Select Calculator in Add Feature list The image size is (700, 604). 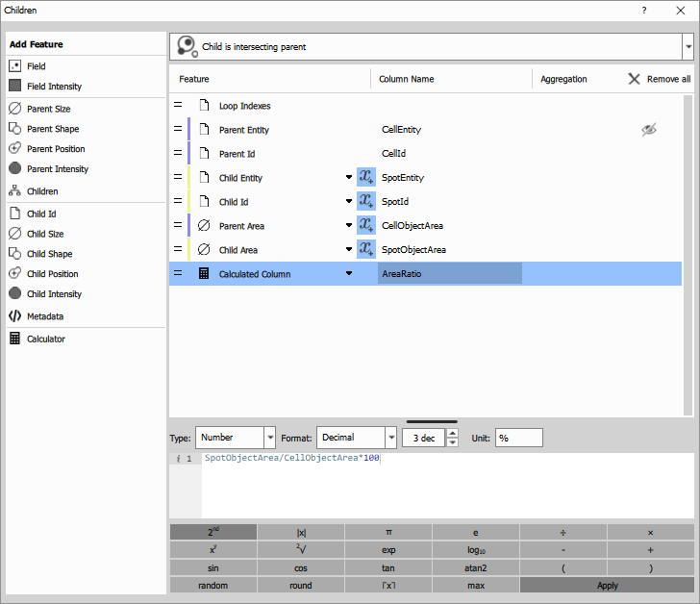click(46, 339)
